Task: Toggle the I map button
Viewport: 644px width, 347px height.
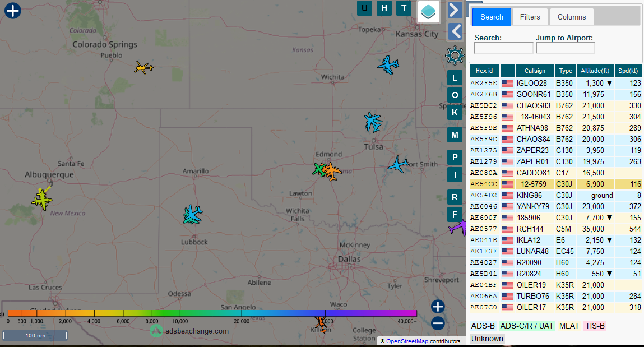Action: pyautogui.click(x=455, y=174)
